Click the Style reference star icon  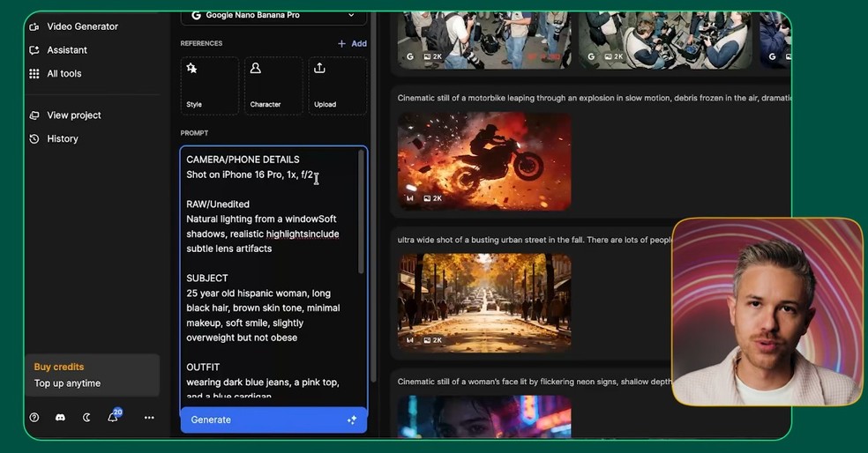(192, 69)
